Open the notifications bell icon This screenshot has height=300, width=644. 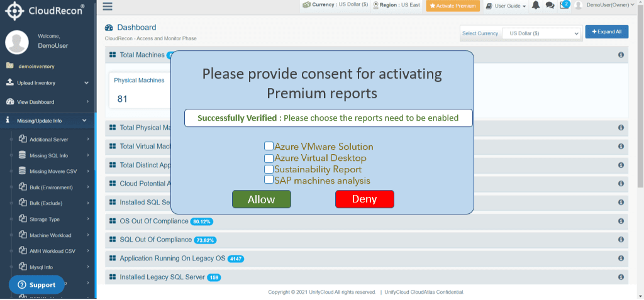(x=536, y=5)
